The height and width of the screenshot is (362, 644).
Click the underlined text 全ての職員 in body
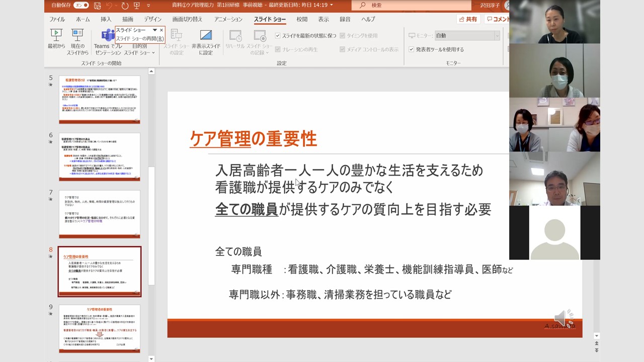[247, 209]
